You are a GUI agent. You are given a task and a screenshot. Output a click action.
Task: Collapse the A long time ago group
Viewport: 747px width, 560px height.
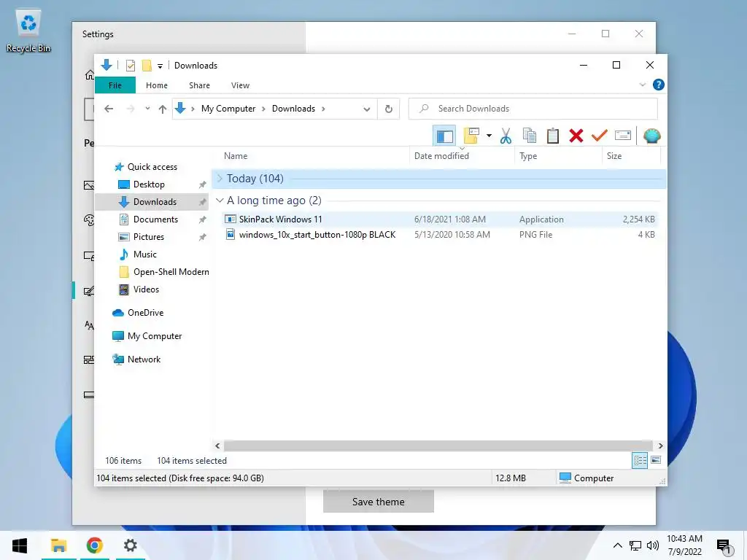pyautogui.click(x=220, y=201)
